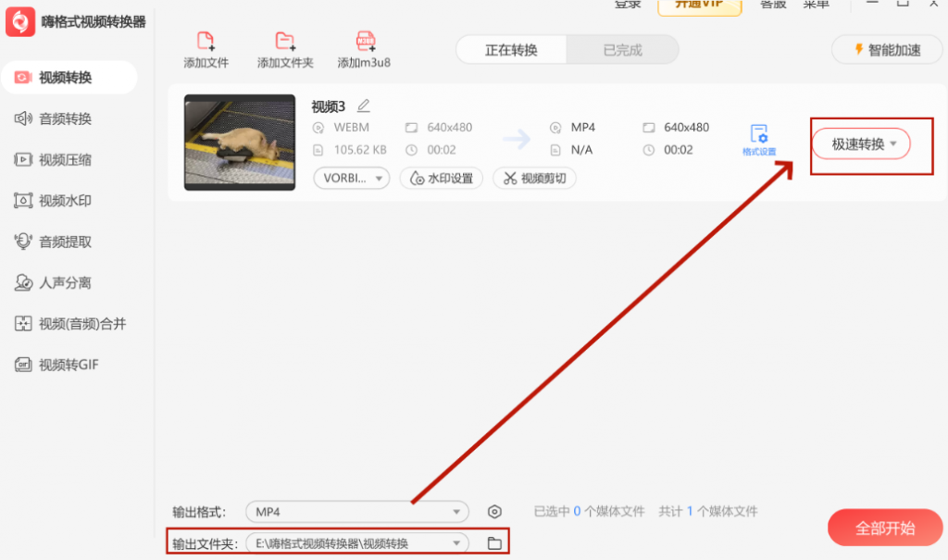Image resolution: width=948 pixels, height=560 pixels.
Task: Click the folder icon beside output folder path
Action: [495, 542]
